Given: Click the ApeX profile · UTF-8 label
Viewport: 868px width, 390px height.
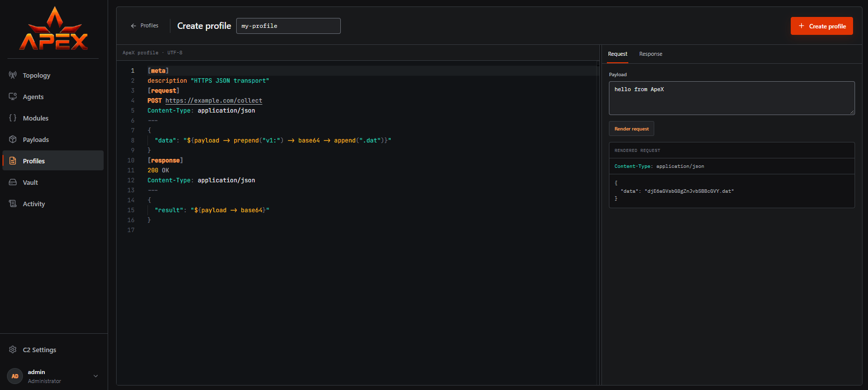Looking at the screenshot, I should tap(152, 53).
